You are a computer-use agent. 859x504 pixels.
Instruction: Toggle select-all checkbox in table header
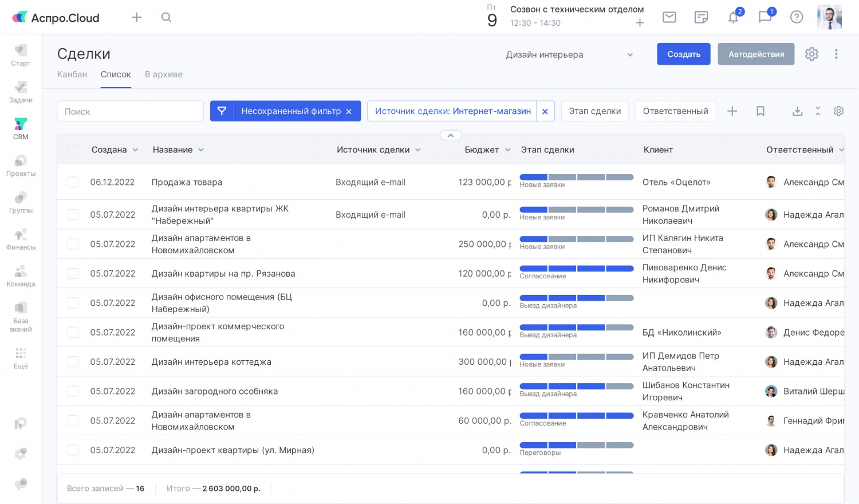point(73,149)
